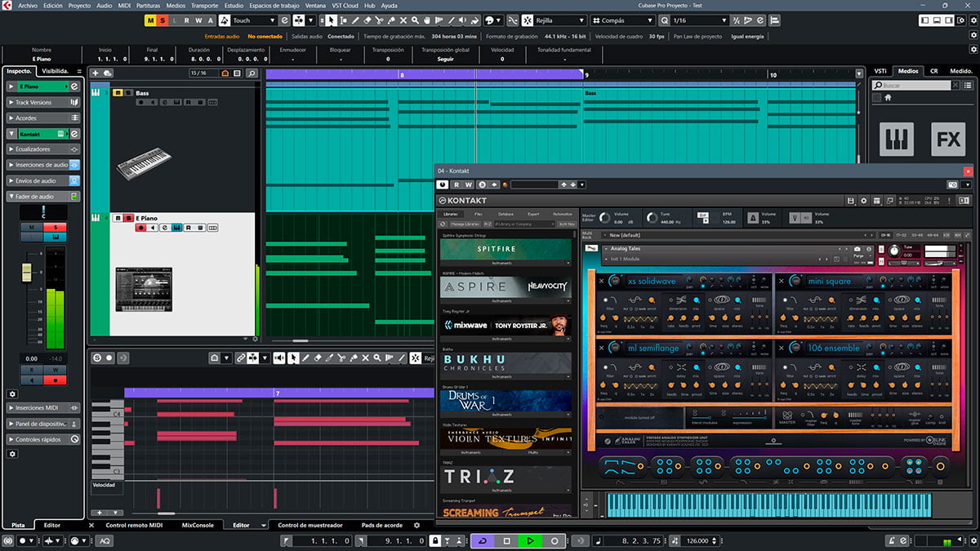Select the Object Selection arrow tool in top toolbar
This screenshot has height=551, width=980.
(x=331, y=20)
